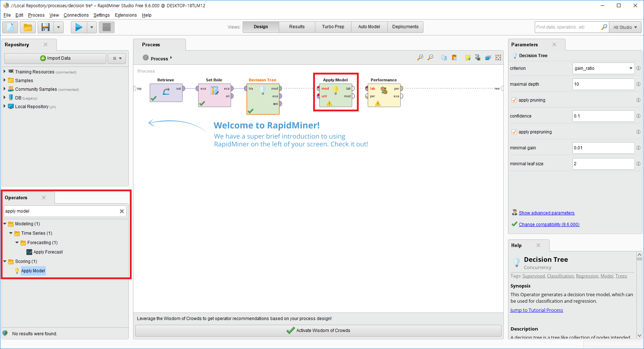Open the Help menu

click(x=146, y=15)
